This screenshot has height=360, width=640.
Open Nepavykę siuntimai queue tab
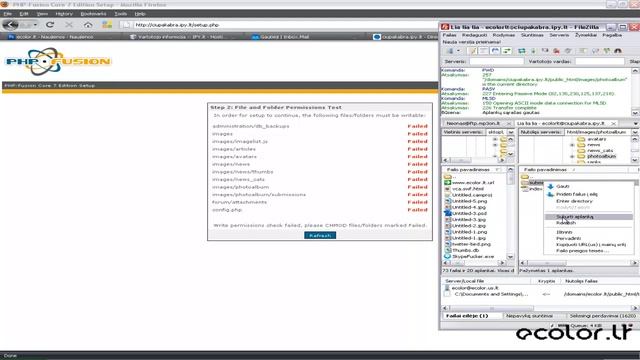click(529, 316)
